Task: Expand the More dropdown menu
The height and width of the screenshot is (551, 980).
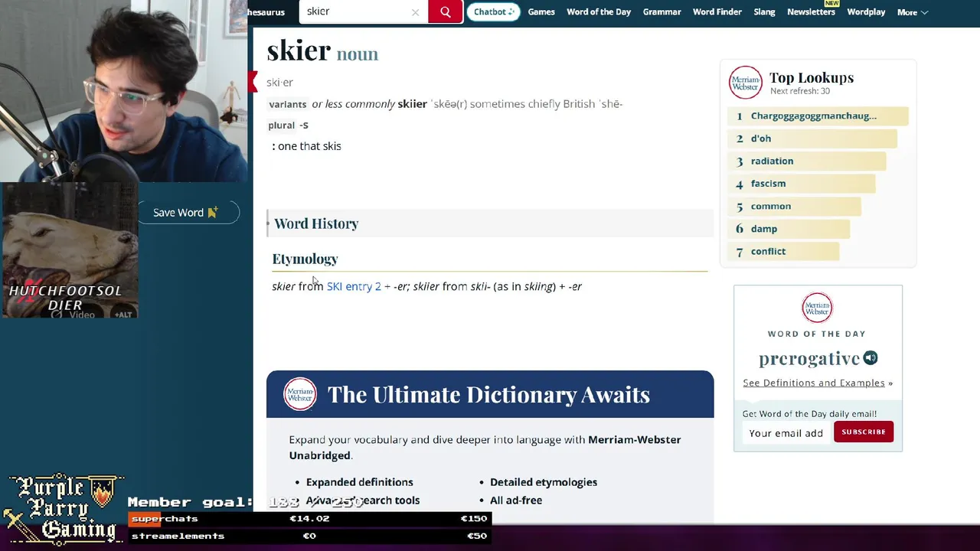Action: point(913,12)
